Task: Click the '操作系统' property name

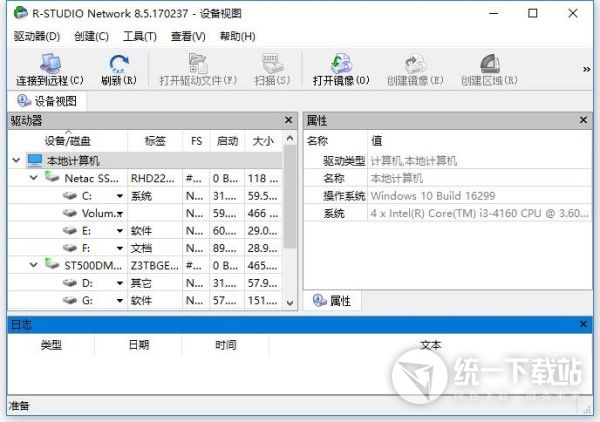Action: [344, 196]
